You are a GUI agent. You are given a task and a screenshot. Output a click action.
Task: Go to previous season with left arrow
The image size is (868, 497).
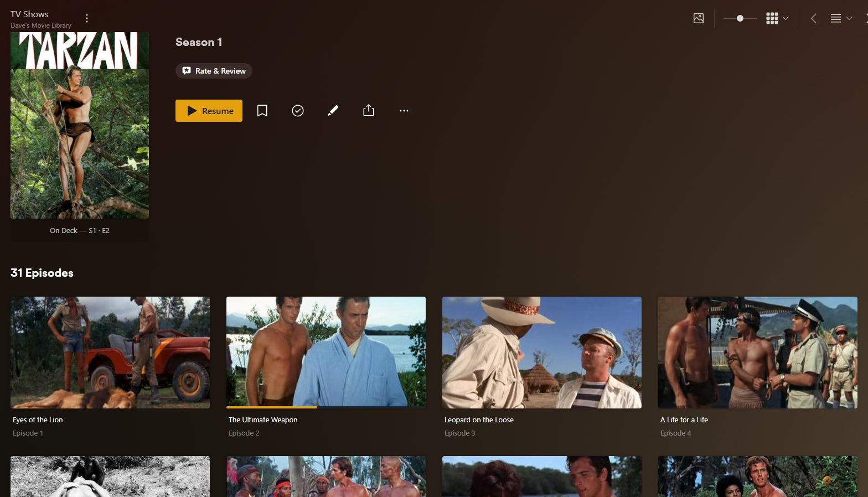(813, 18)
